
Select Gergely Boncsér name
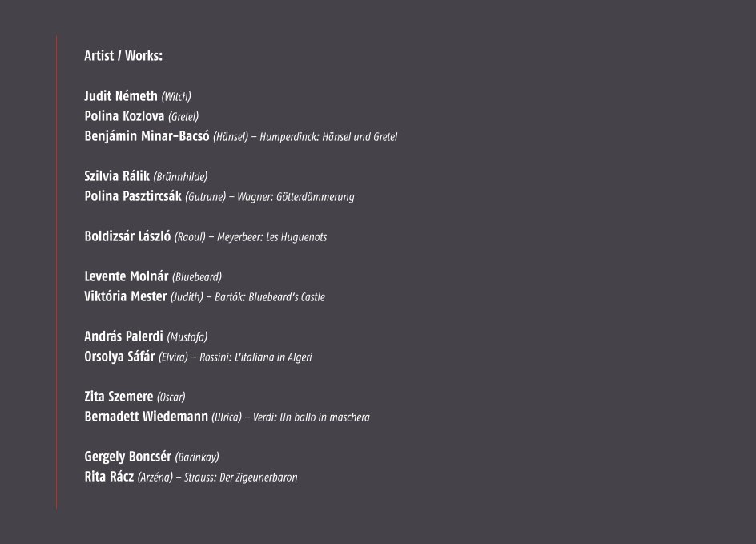(128, 456)
